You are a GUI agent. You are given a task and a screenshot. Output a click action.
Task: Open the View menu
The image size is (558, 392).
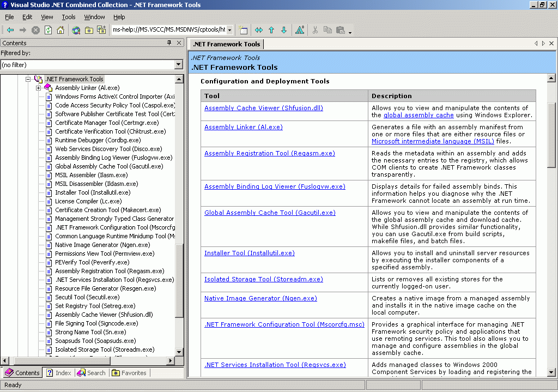pyautogui.click(x=47, y=17)
